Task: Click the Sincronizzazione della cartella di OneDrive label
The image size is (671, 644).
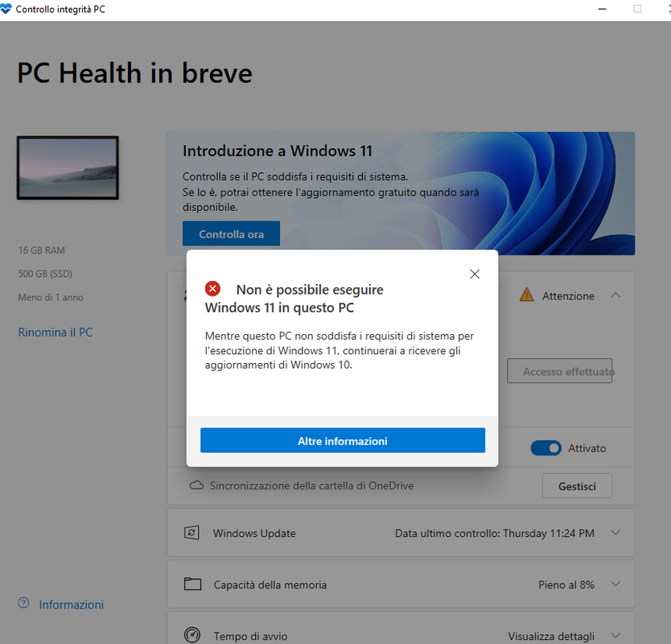Action: point(311,485)
